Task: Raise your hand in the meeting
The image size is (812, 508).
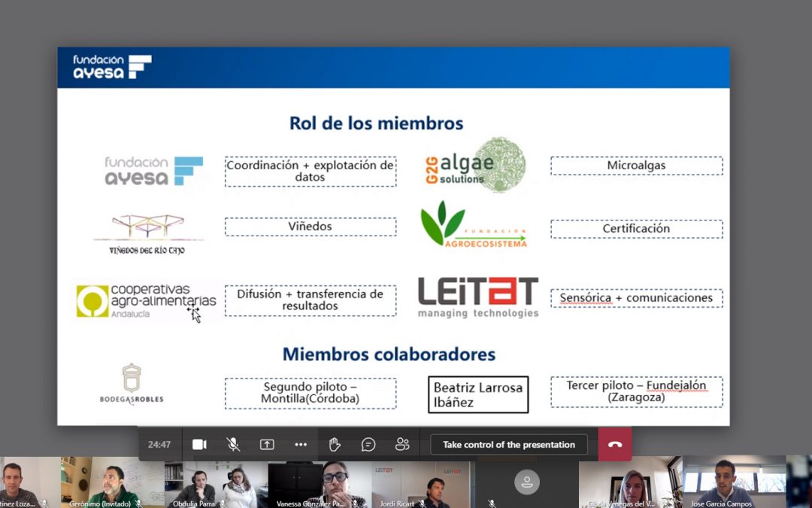Action: point(335,444)
